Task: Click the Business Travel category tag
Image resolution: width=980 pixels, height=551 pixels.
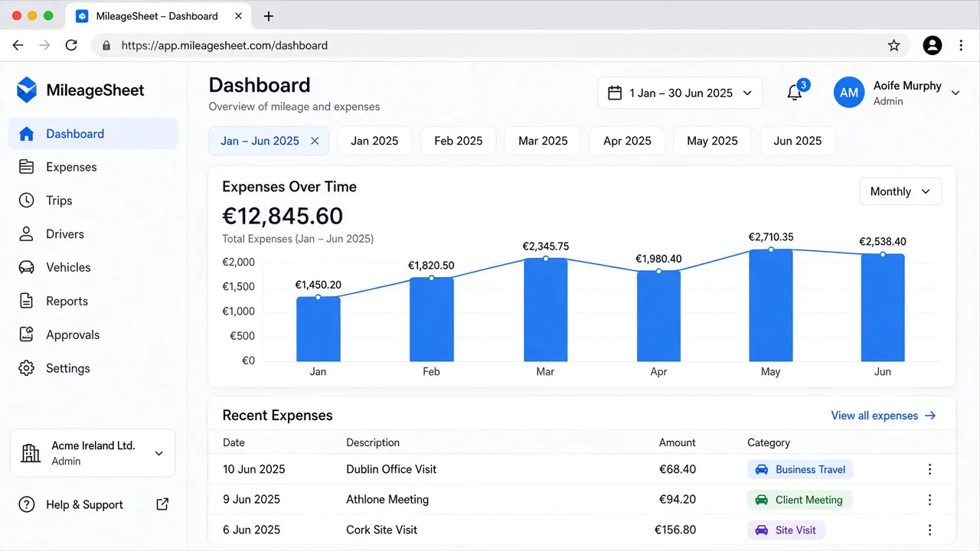Action: click(x=800, y=470)
